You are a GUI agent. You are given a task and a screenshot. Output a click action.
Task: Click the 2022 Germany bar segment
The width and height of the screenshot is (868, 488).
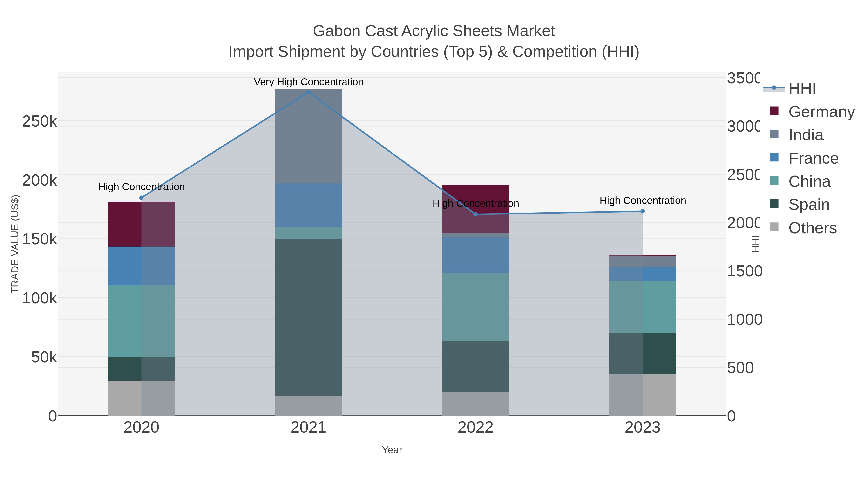pos(475,209)
